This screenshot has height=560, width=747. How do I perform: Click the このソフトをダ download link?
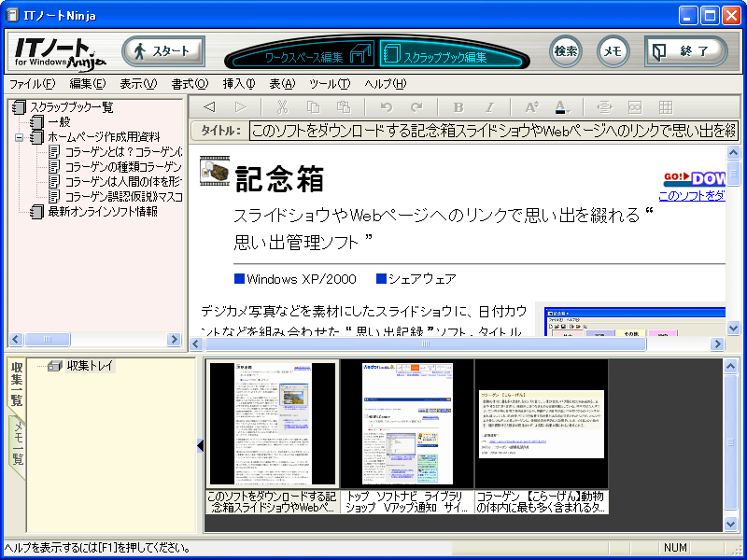(692, 195)
